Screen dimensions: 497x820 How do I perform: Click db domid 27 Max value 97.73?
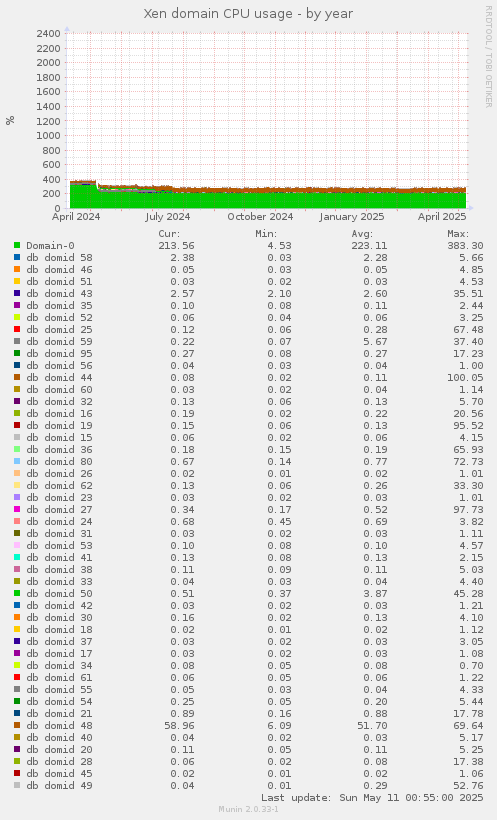coord(468,510)
